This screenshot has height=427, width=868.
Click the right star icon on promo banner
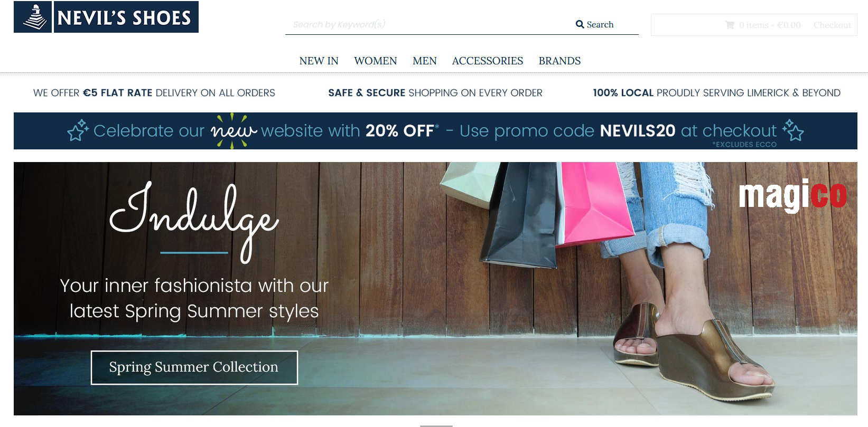(x=793, y=130)
